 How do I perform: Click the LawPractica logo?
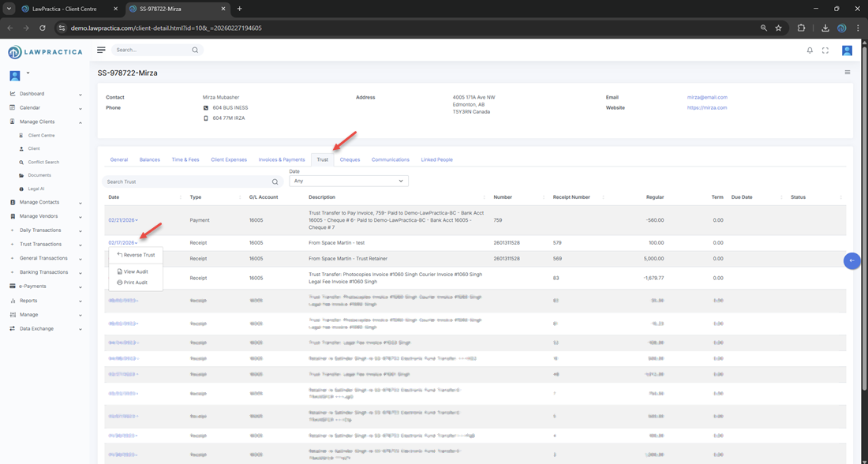[x=44, y=52]
